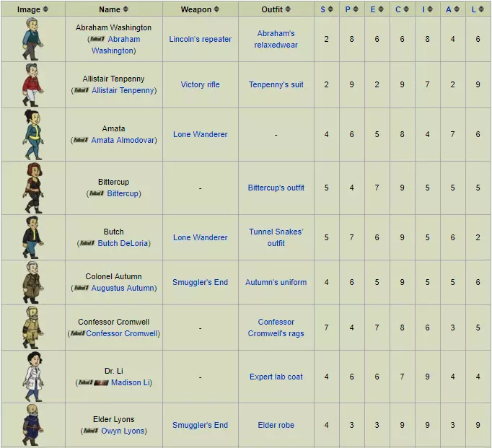Open the Victory rifle weapon link
This screenshot has height=448, width=492.
200,84
